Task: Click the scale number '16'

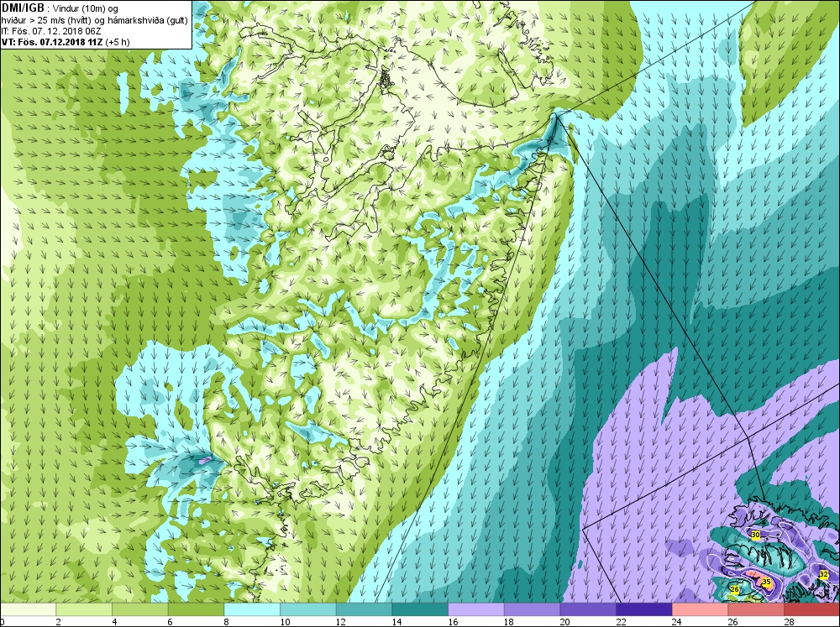Action: (x=453, y=622)
